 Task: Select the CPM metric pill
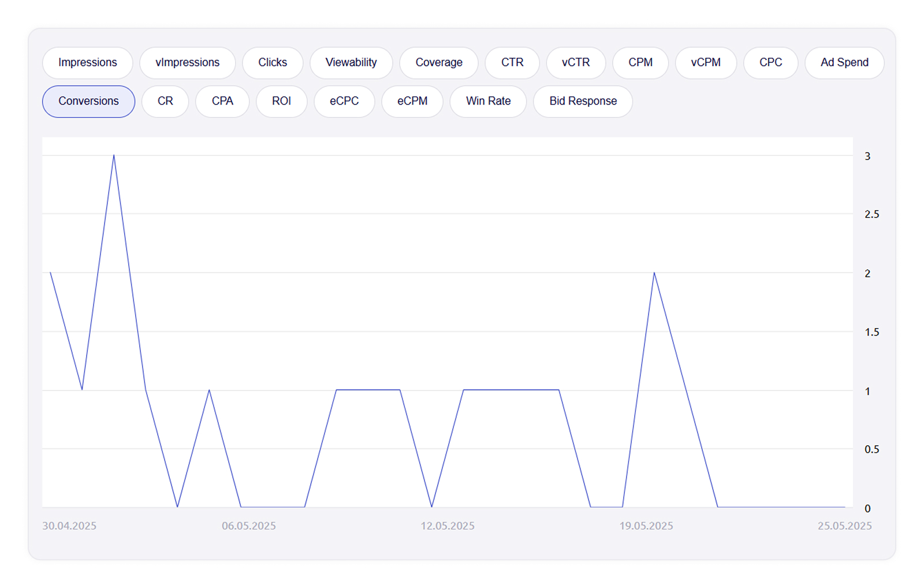coord(640,62)
